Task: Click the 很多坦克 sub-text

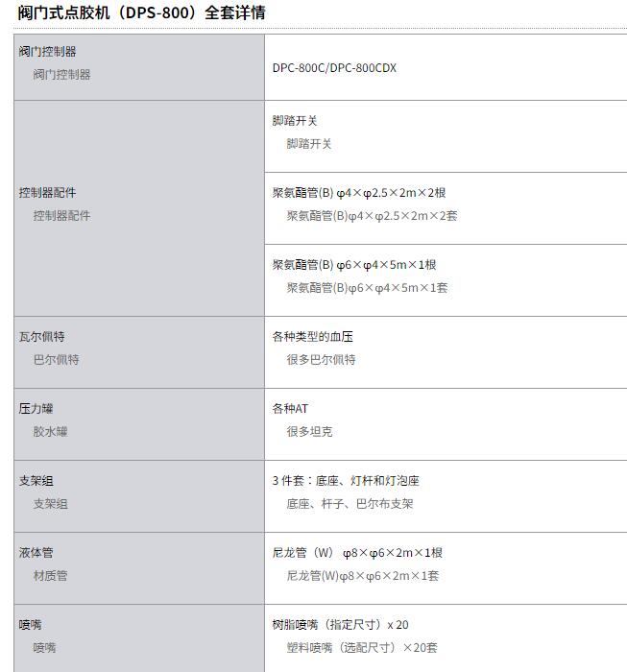Action: (x=309, y=432)
